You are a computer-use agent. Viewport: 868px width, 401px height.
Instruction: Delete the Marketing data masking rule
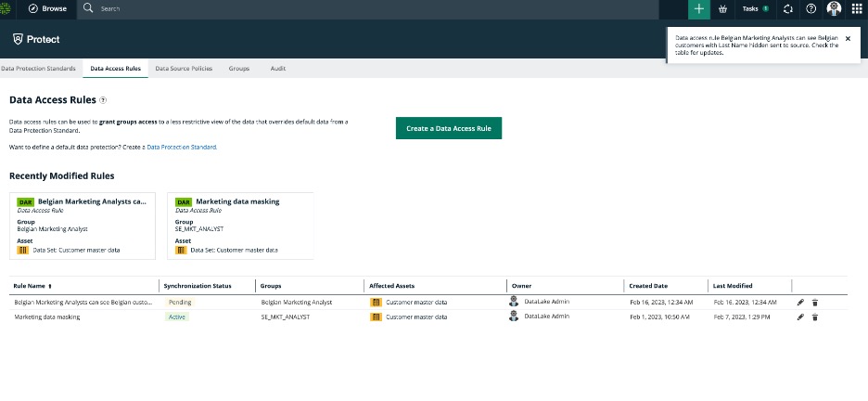[815, 317]
